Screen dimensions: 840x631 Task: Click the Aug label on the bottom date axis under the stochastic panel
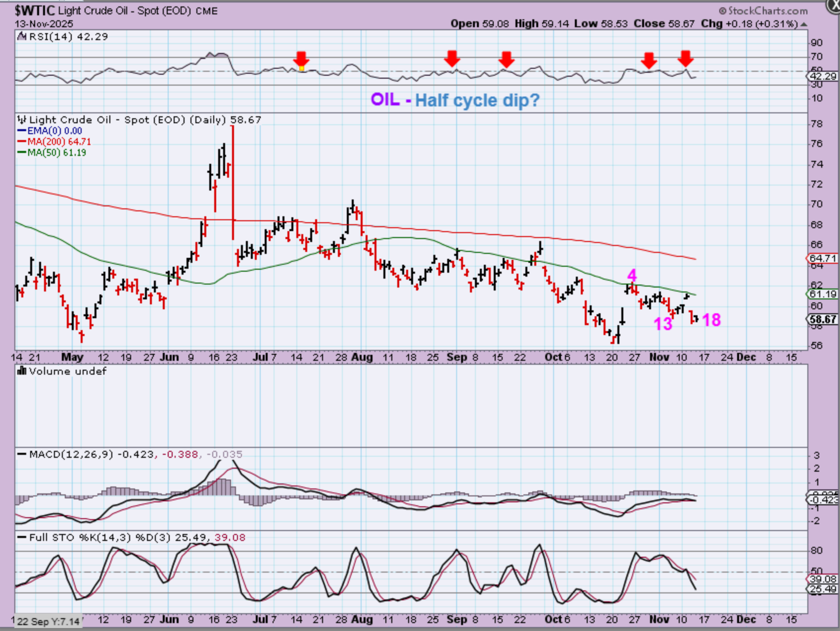coord(362,620)
